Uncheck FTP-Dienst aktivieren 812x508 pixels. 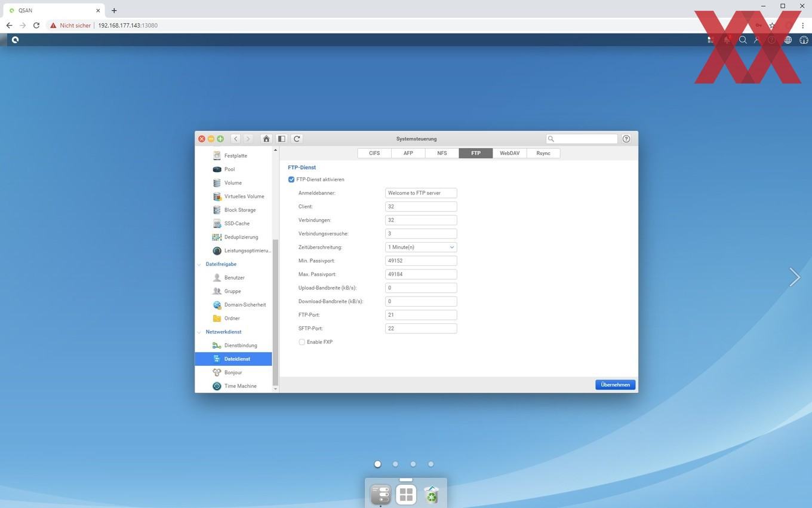click(x=291, y=179)
